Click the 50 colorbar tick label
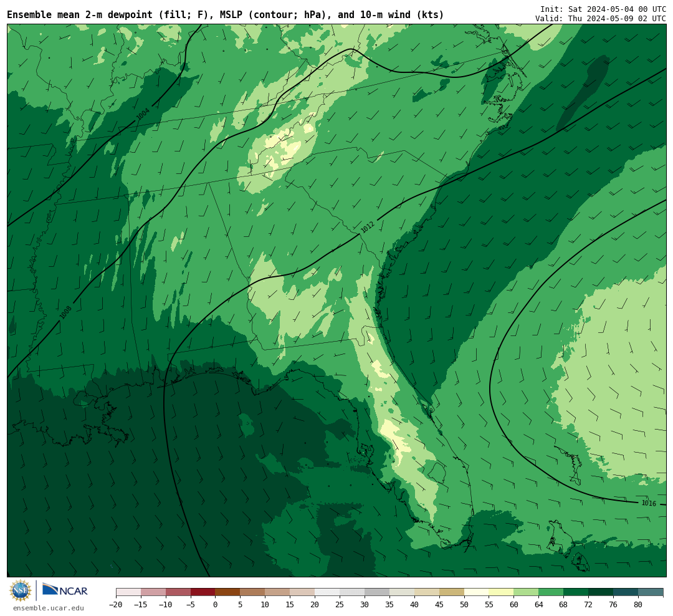The height and width of the screenshot is (616, 673). coord(464,605)
